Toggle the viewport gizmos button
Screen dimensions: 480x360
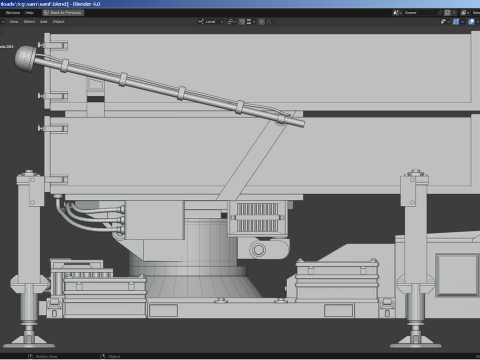pyautogui.click(x=456, y=22)
